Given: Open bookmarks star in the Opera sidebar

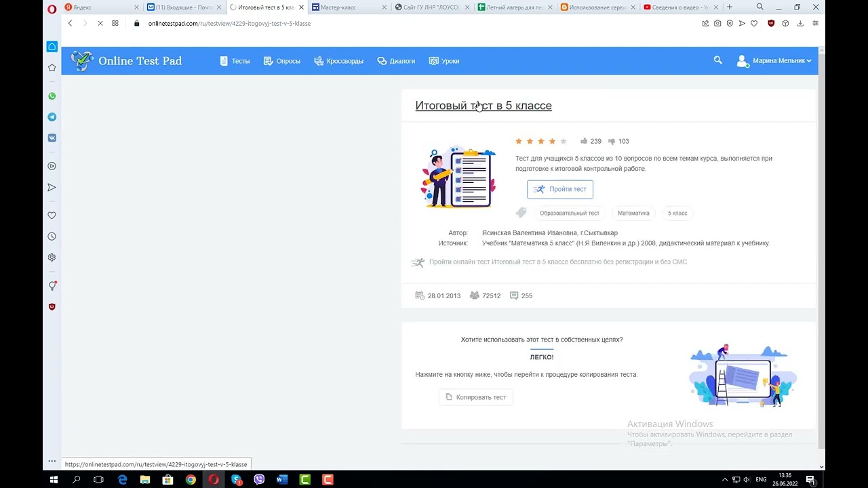Looking at the screenshot, I should click(x=52, y=67).
